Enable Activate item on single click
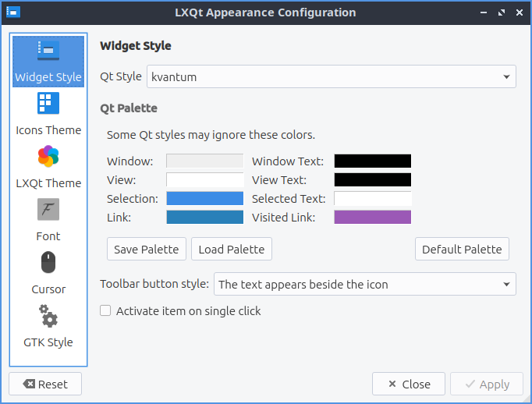This screenshot has width=532, height=404. coord(105,311)
